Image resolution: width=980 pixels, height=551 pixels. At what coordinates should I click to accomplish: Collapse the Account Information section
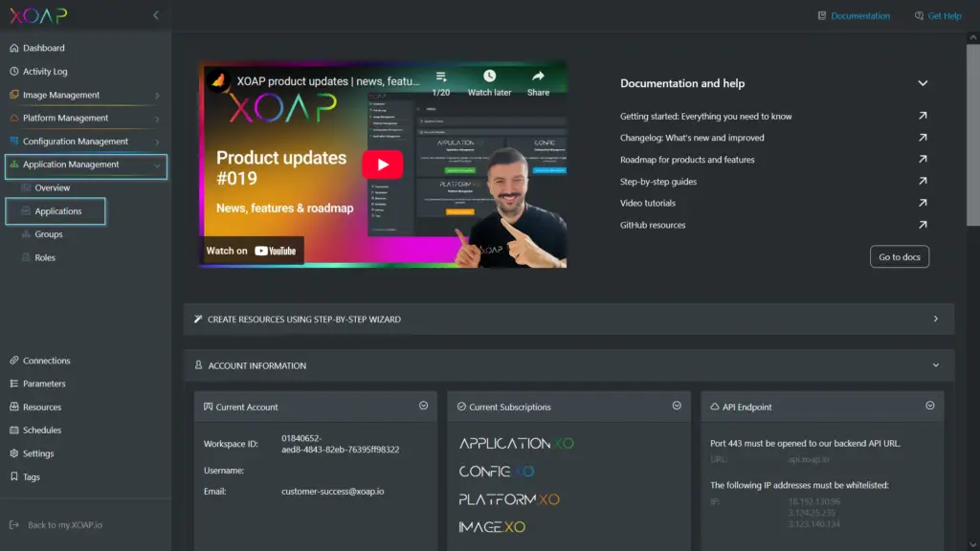click(x=935, y=365)
